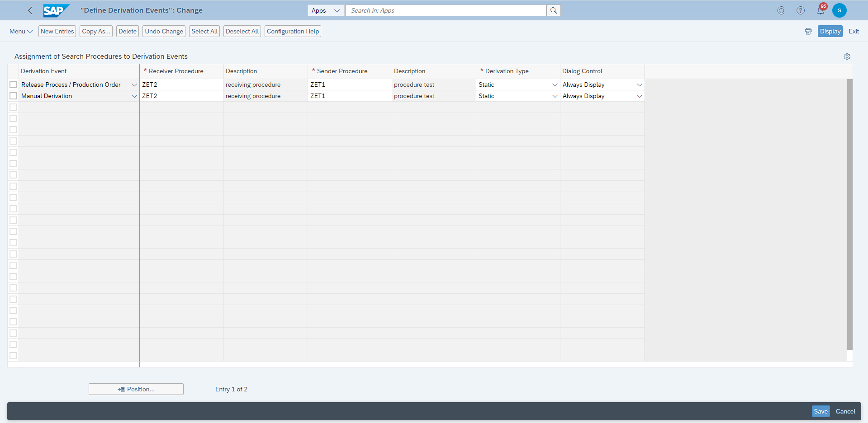
Task: Open the Menu dropdown
Action: pos(21,31)
